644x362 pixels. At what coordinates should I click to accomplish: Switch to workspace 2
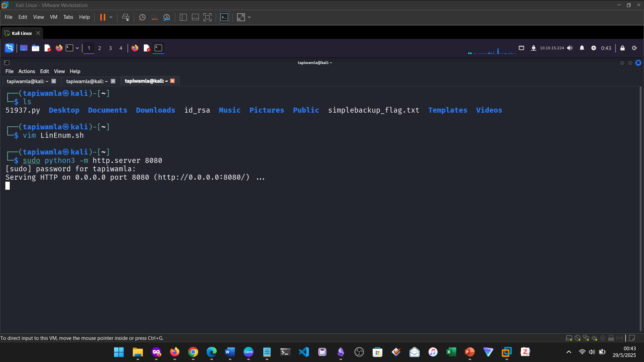pos(100,48)
